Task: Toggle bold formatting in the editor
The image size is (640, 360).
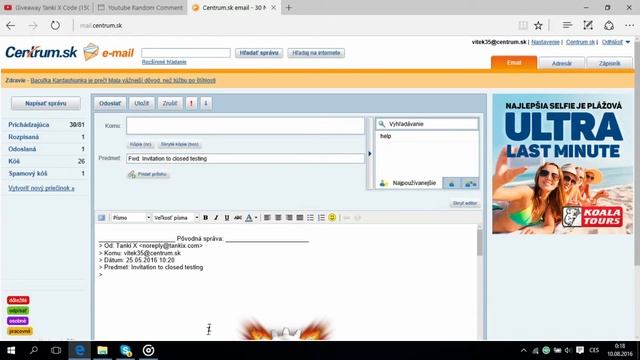Action: point(205,218)
